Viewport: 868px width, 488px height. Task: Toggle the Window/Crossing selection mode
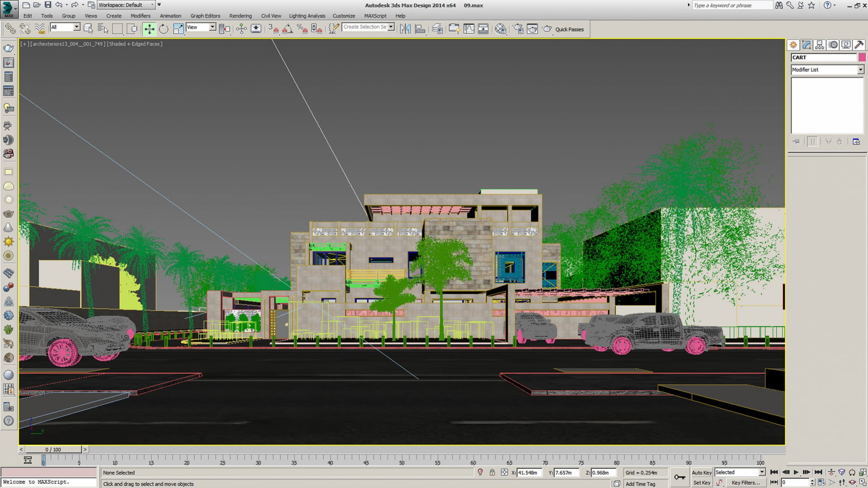[x=132, y=29]
